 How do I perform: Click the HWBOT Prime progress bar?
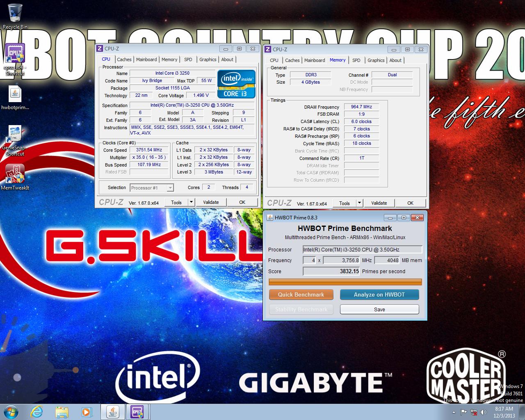tap(345, 282)
